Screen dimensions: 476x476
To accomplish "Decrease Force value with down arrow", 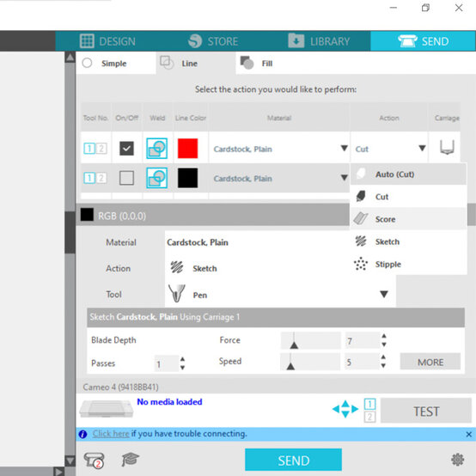I will (384, 345).
